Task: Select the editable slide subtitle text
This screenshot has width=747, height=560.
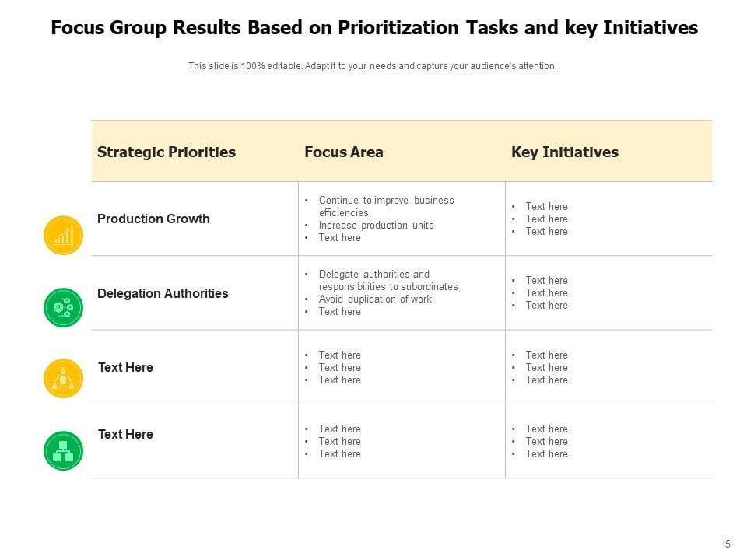Action: [373, 66]
